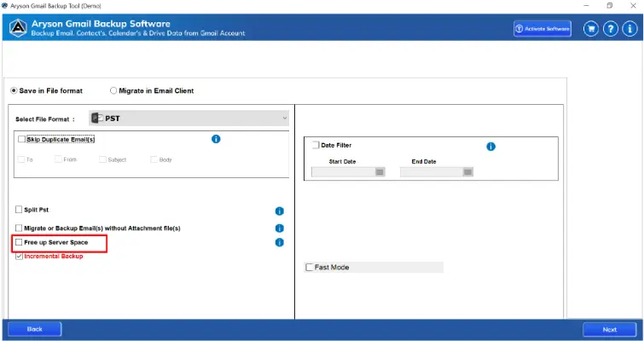This screenshot has height=341, width=644.
Task: Click the Aryson logo in the header
Action: 18,27
